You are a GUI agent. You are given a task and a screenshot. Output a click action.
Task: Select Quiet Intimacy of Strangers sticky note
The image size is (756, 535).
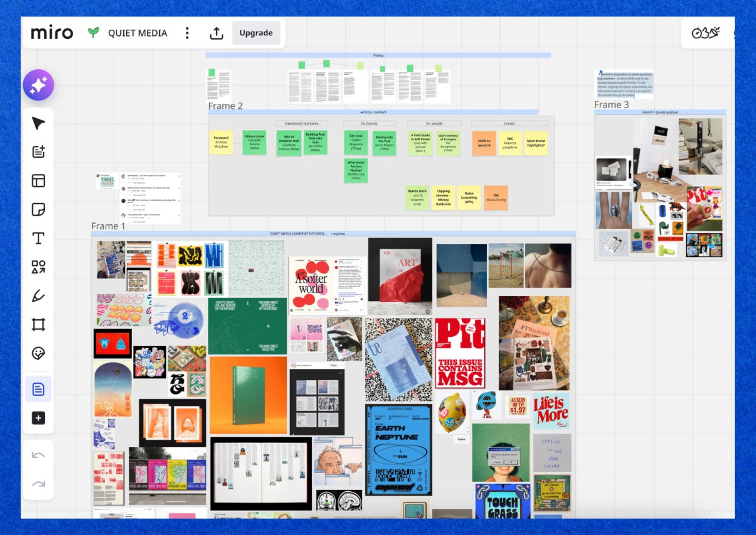point(448,143)
